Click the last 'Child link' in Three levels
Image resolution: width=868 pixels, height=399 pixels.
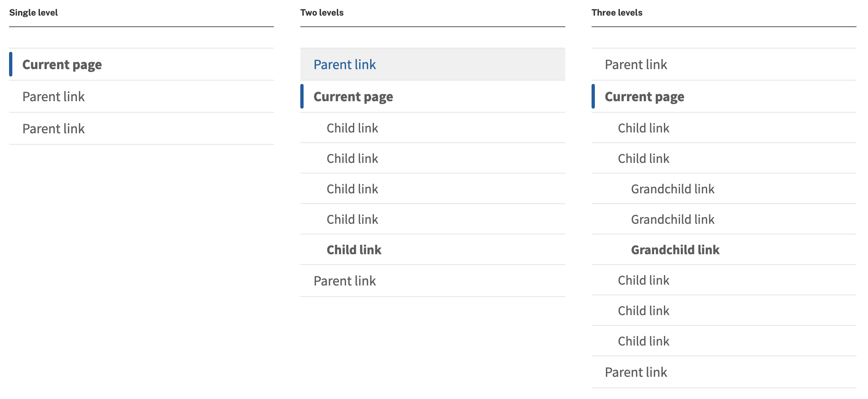tap(643, 341)
